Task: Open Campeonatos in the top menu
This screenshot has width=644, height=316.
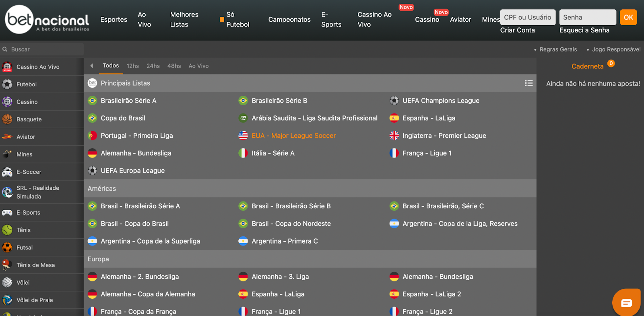Action: click(x=289, y=19)
